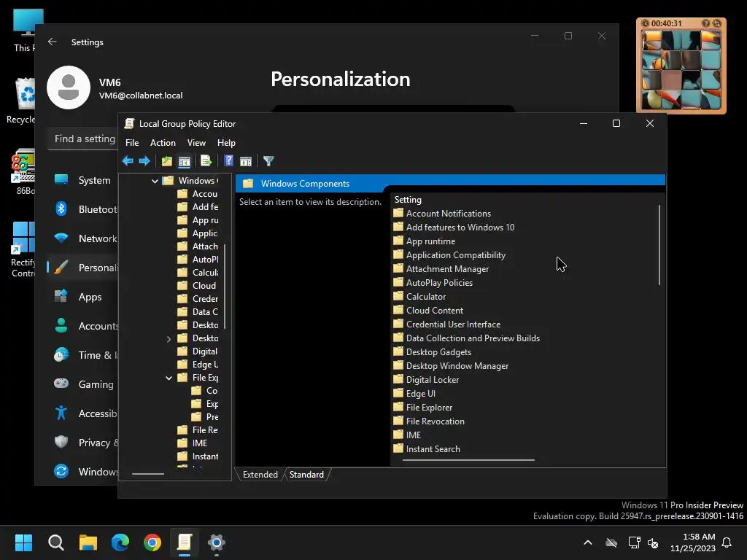Image resolution: width=747 pixels, height=560 pixels.
Task: Toggle Show/Hide Console Tree icon
Action: 185,161
